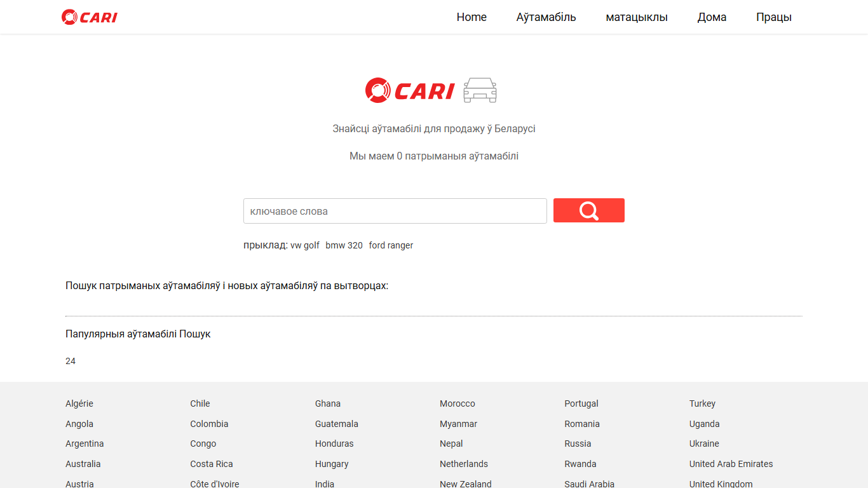Open the Netherlands country link
This screenshot has height=488, width=868.
[464, 464]
